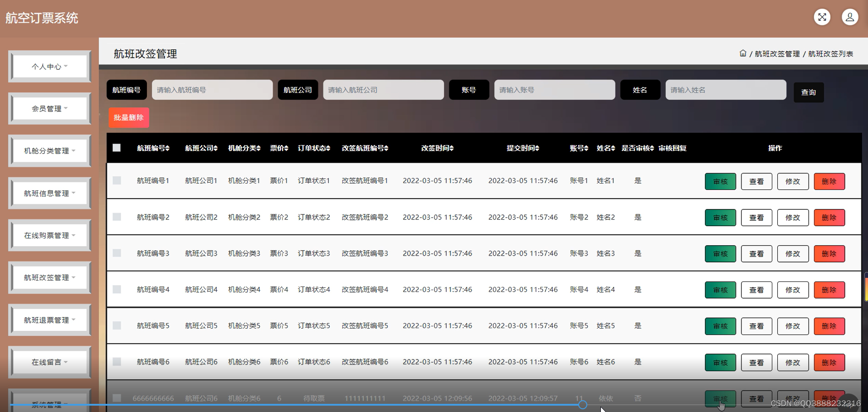868x412 pixels.
Task: Click the fullscreen toggle icon in header
Action: click(822, 17)
